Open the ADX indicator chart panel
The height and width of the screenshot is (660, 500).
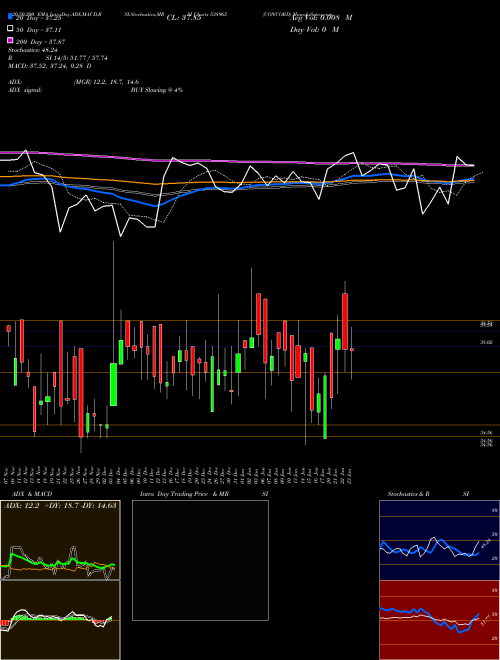click(x=60, y=540)
